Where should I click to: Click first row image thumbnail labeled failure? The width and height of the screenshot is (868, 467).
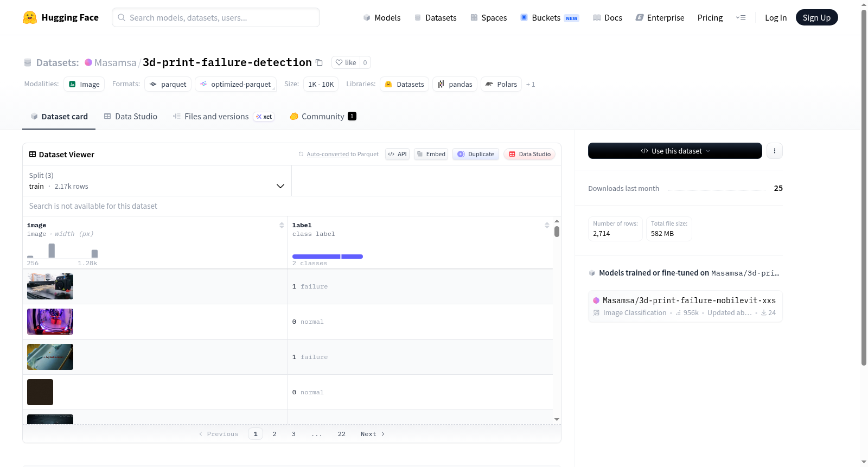pyautogui.click(x=50, y=286)
